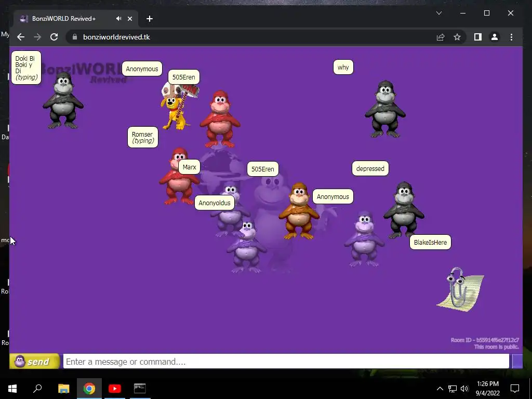Screen dimensions: 532x399
Task: Click the purple Bonzi below the depressed bubble
Action: [x=364, y=239]
